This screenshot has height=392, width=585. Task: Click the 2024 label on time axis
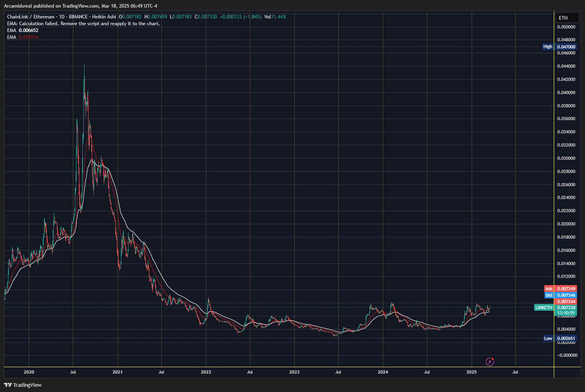[383, 372]
